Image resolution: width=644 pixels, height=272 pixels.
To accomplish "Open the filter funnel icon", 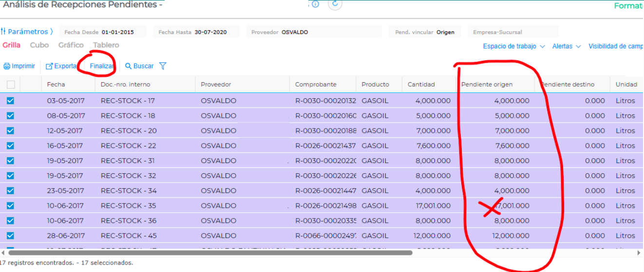I will [x=163, y=66].
